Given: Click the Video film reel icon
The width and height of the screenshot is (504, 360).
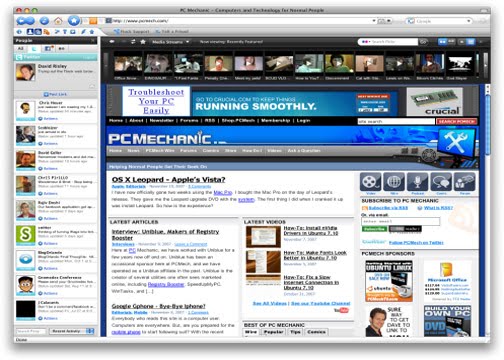Looking at the screenshot, I should pos(370,182).
